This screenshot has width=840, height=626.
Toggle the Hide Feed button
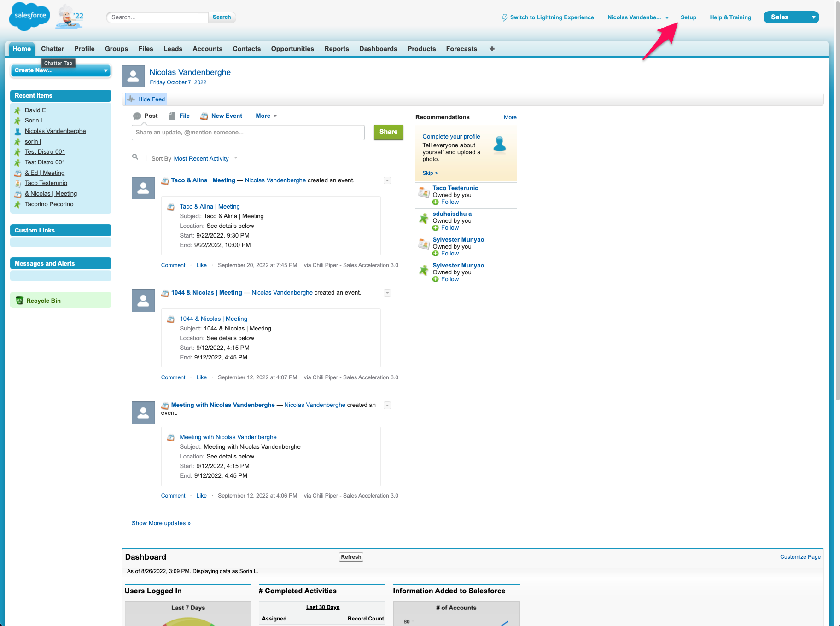click(x=146, y=99)
